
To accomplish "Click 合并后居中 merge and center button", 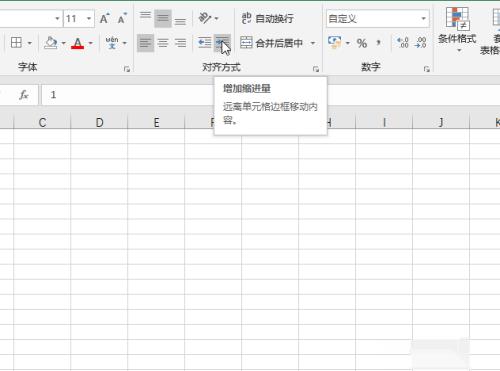I will (x=272, y=43).
